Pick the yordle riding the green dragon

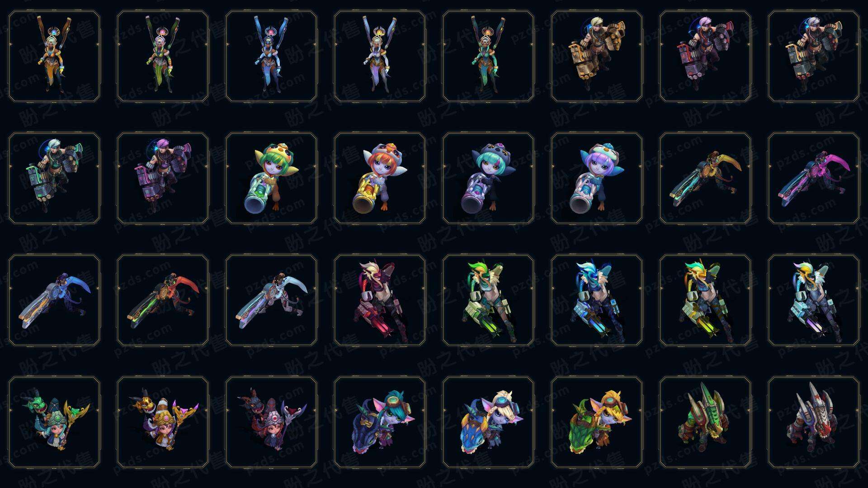[x=597, y=422]
